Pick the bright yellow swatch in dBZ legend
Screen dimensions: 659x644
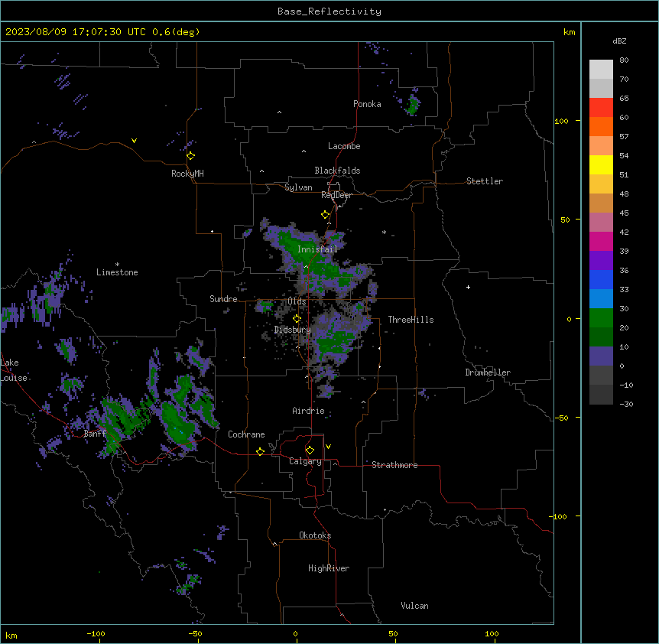[x=601, y=164]
